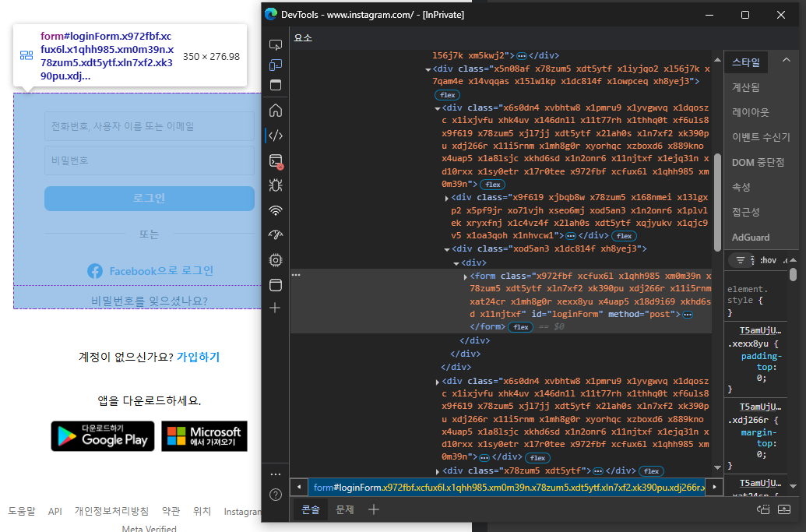
Task: Open the Welcome home tool
Action: click(276, 111)
